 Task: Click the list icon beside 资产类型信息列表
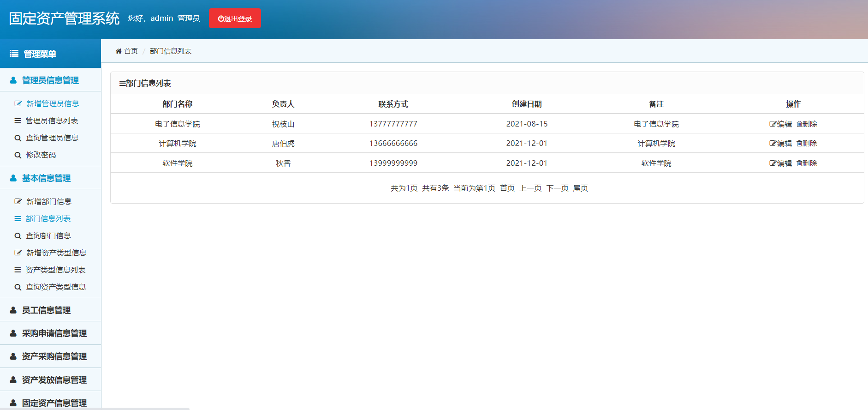(18, 270)
